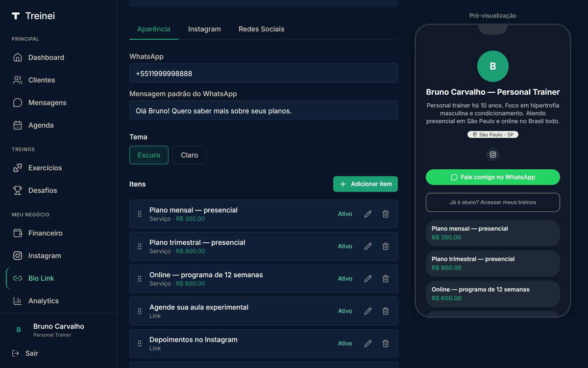Delete Agende sua aula experimental item
This screenshot has width=588, height=368.
[x=386, y=311]
